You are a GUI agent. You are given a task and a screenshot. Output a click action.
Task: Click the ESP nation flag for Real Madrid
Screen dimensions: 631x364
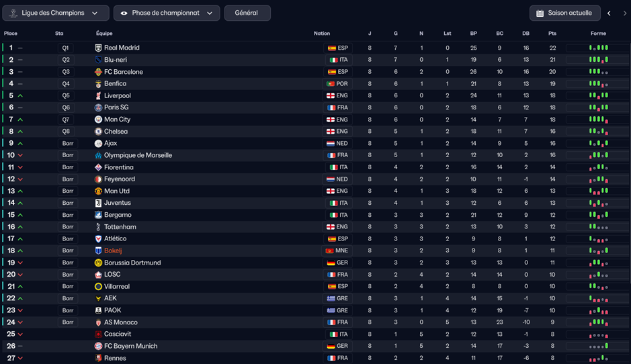point(331,48)
